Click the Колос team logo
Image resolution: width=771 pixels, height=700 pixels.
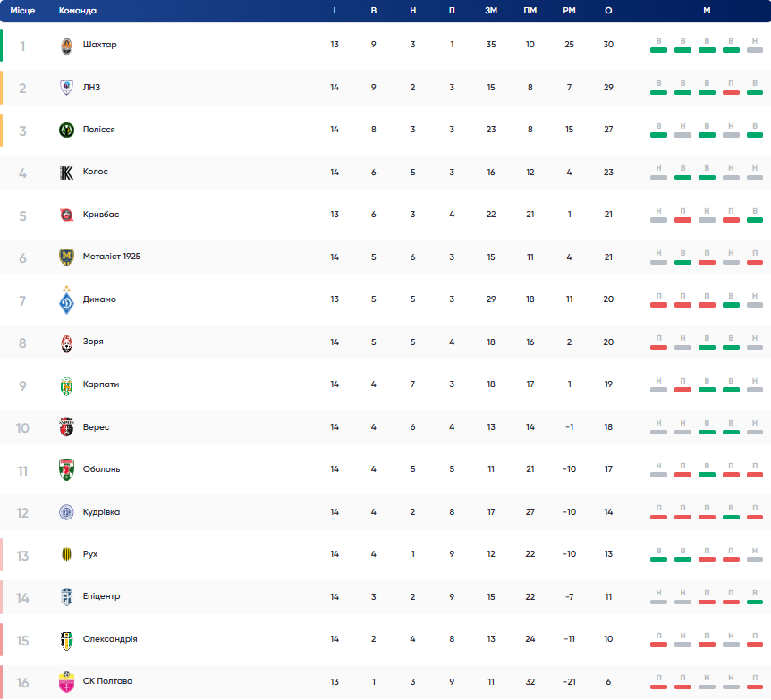click(x=66, y=173)
